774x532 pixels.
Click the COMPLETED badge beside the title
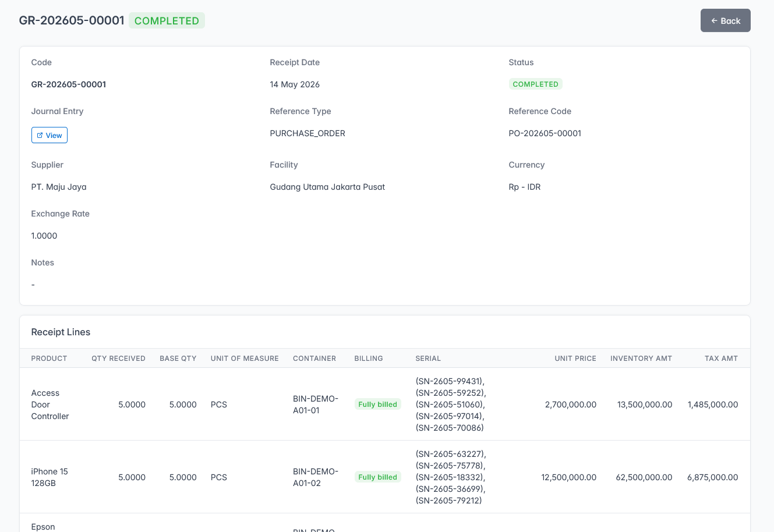tap(167, 20)
